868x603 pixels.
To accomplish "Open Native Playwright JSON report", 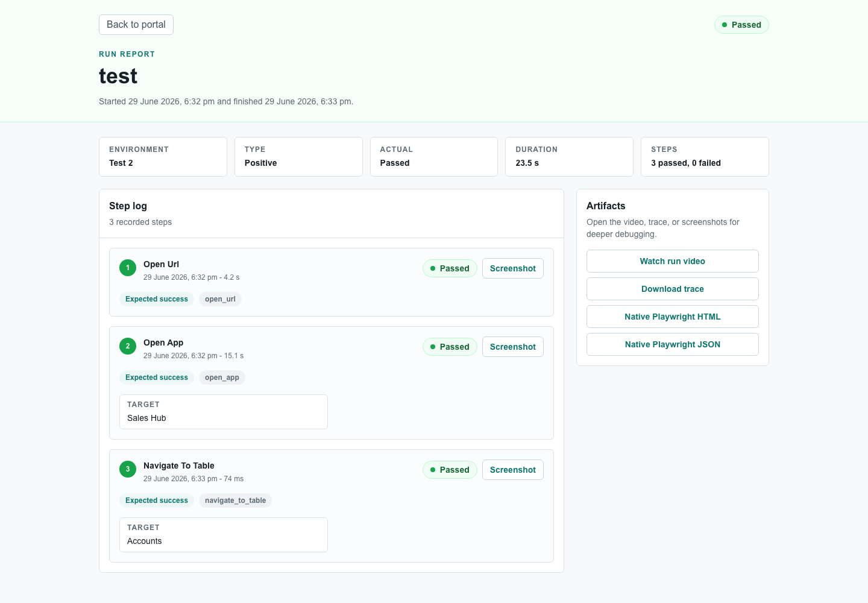I will [x=673, y=344].
